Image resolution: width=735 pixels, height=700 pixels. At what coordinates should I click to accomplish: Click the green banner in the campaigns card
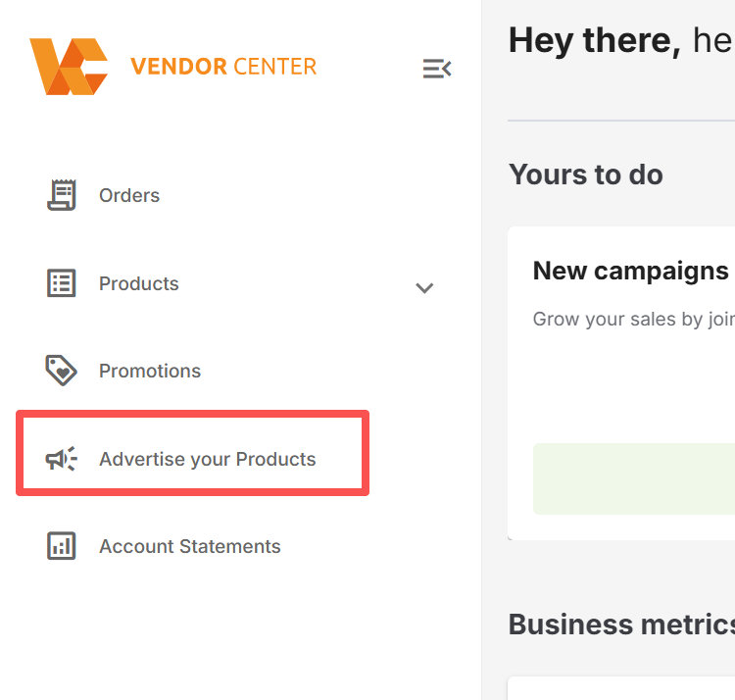click(x=634, y=478)
